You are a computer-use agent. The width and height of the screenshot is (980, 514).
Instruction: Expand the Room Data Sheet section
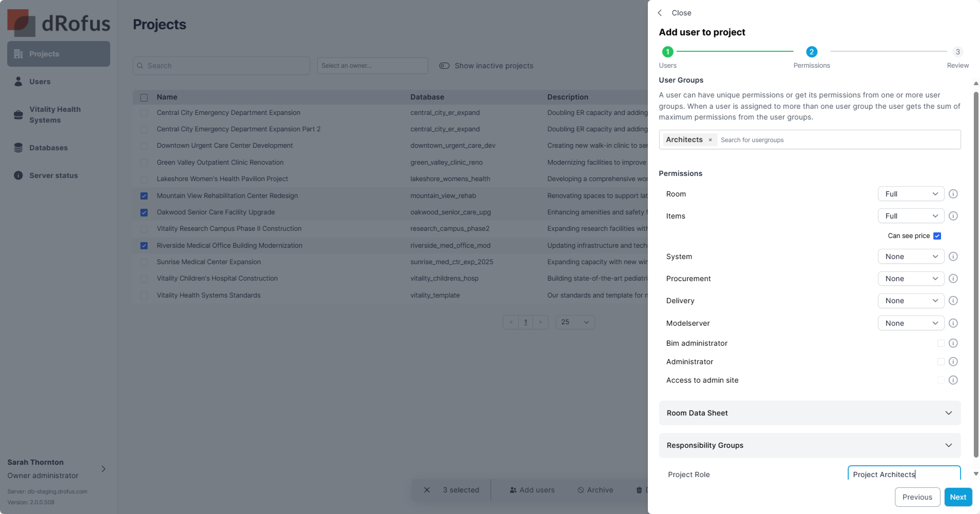pos(810,413)
